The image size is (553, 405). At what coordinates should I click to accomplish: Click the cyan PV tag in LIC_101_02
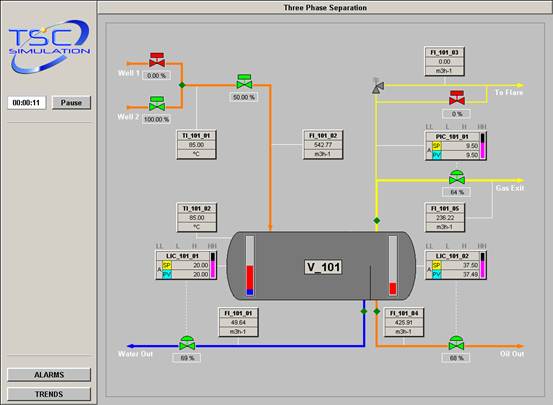pyautogui.click(x=437, y=274)
